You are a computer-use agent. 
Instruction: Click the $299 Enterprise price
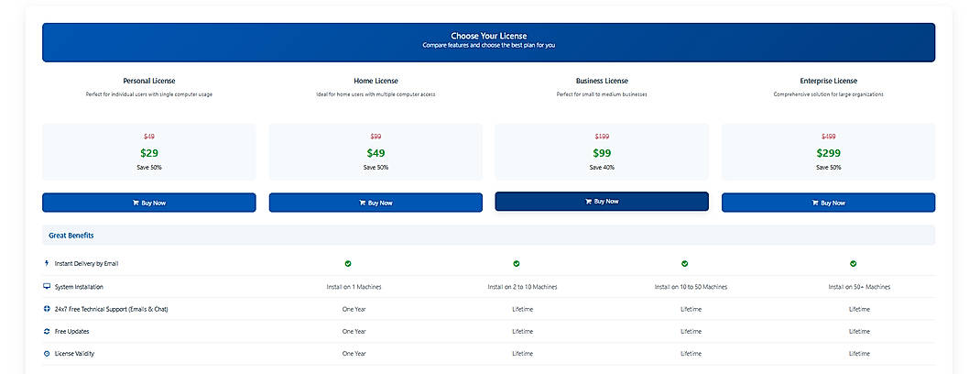828,153
